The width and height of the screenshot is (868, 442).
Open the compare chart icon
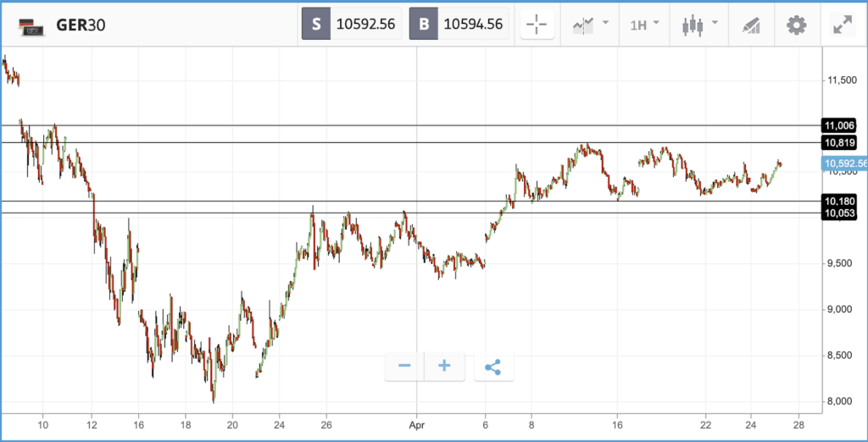click(583, 25)
